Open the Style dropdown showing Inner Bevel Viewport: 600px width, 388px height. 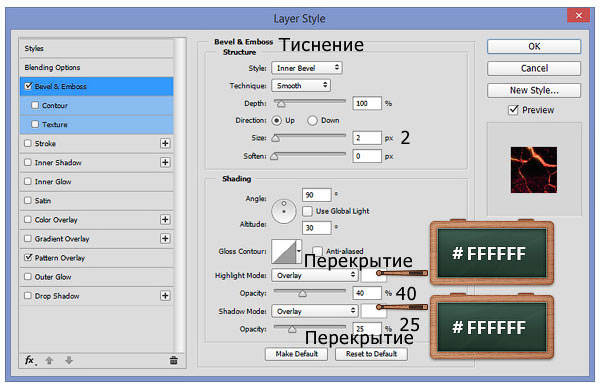[307, 68]
